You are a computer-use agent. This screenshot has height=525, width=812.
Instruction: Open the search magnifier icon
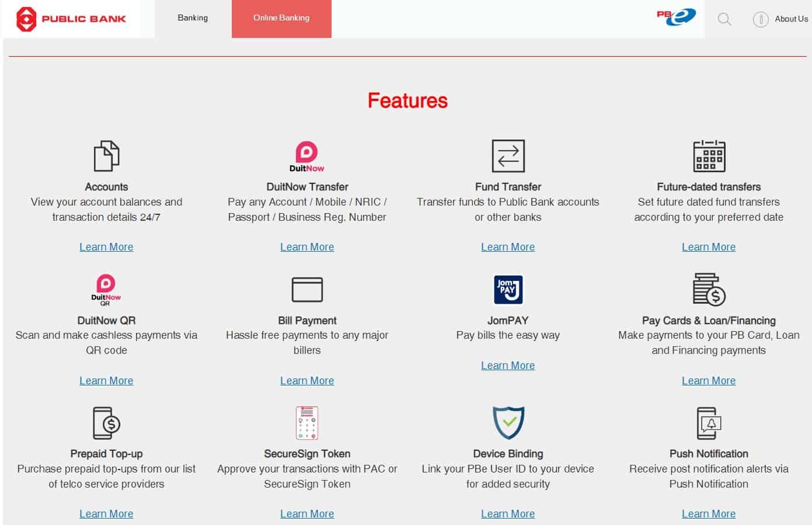[724, 19]
